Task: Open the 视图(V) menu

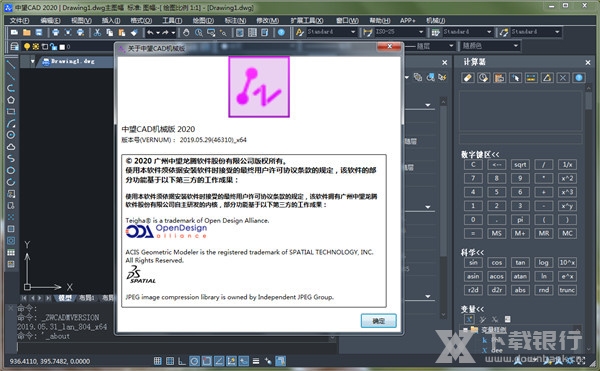Action: coord(81,20)
